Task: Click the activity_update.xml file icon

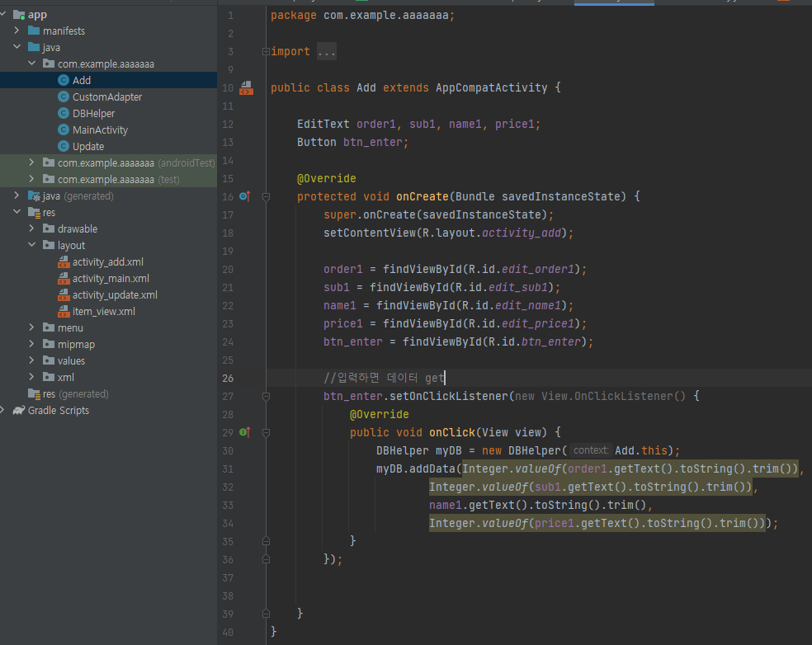Action: [x=64, y=295]
